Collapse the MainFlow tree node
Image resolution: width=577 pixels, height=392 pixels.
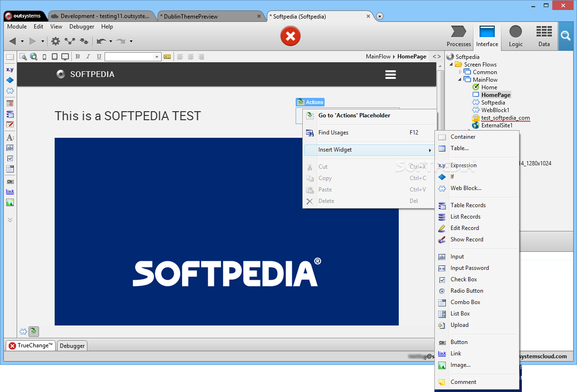pos(460,80)
